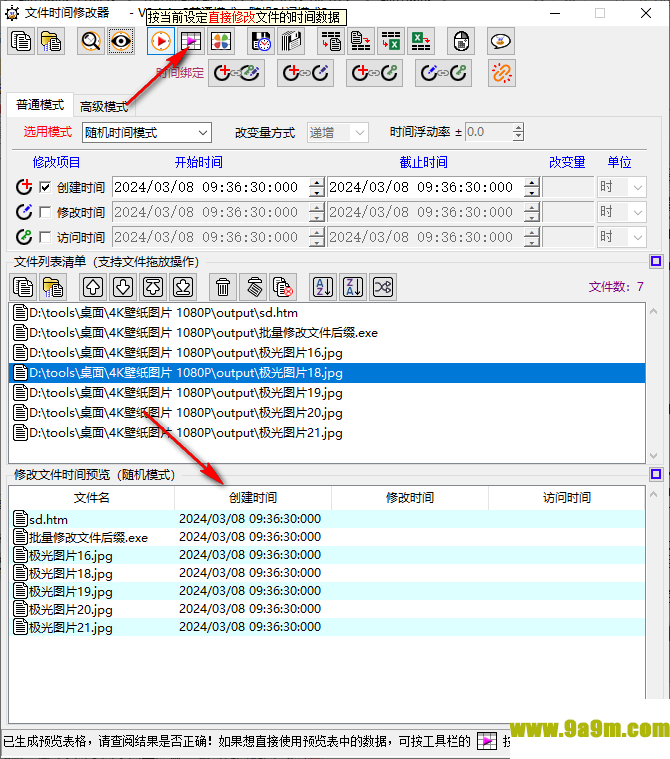
Task: Move selected file to bottom of list
Action: pos(183,287)
